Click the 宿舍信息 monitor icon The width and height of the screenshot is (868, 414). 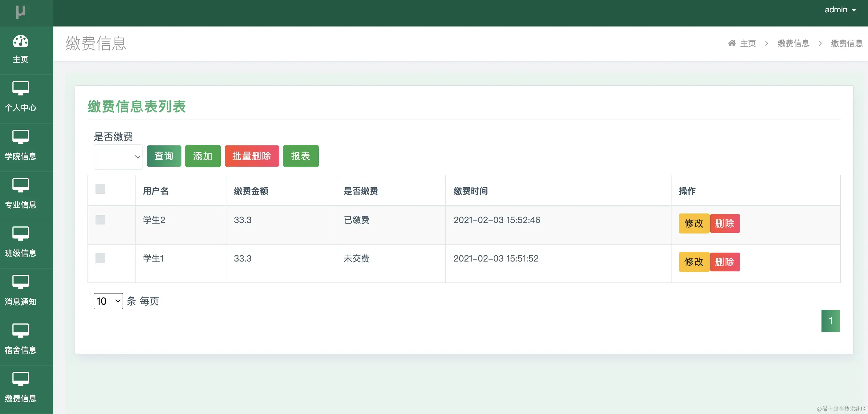(21, 331)
